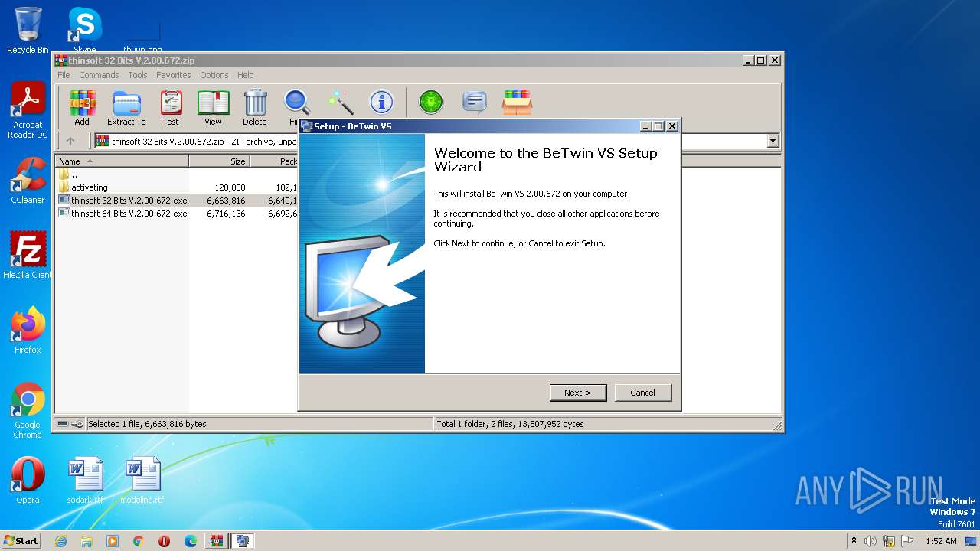Open Chrome from the taskbar
This screenshot has width=980, height=551.
tap(139, 541)
